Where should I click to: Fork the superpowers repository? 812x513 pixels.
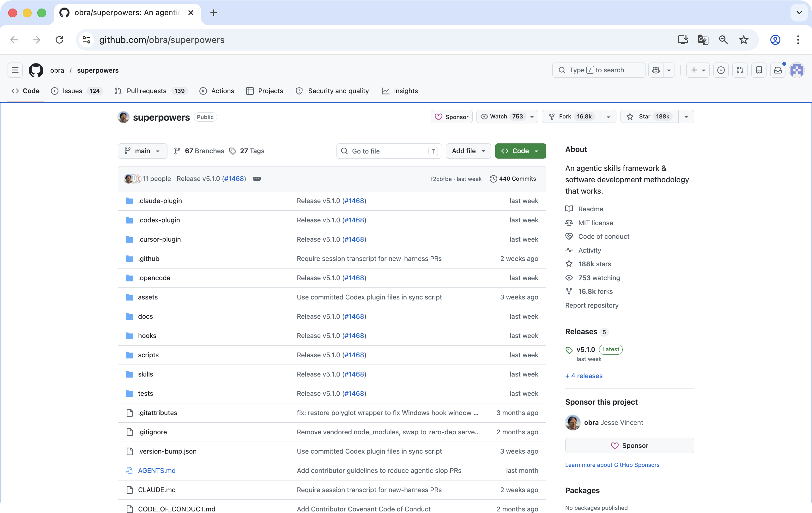pos(572,117)
